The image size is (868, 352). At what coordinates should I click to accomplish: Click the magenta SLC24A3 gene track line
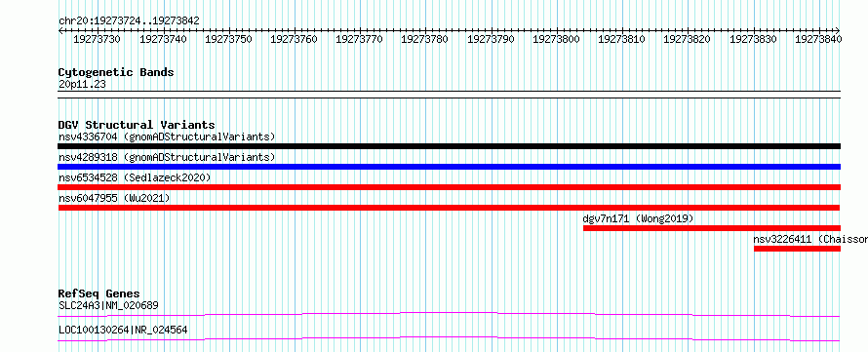(x=449, y=314)
